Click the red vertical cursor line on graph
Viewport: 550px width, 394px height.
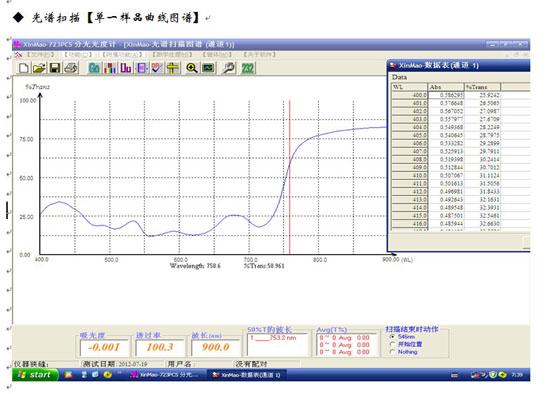tap(290, 177)
